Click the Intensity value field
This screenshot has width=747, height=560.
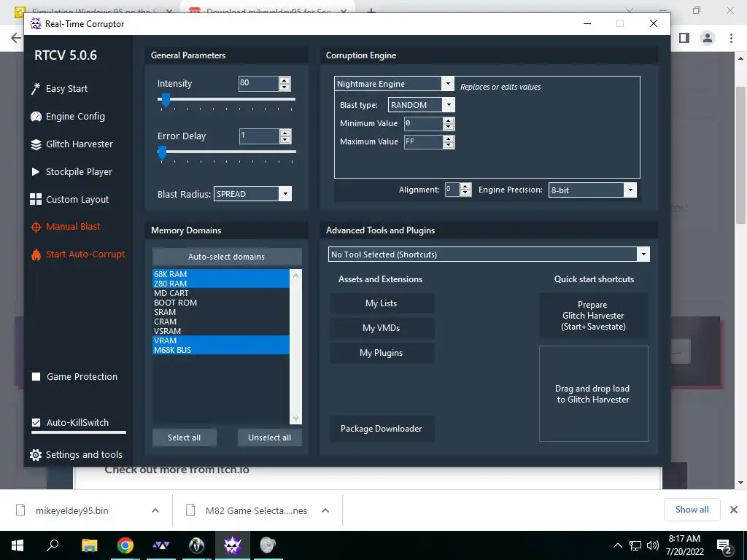point(259,84)
